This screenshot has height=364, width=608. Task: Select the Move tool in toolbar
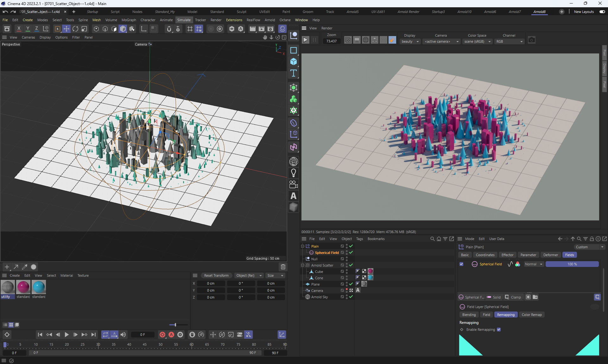[66, 29]
